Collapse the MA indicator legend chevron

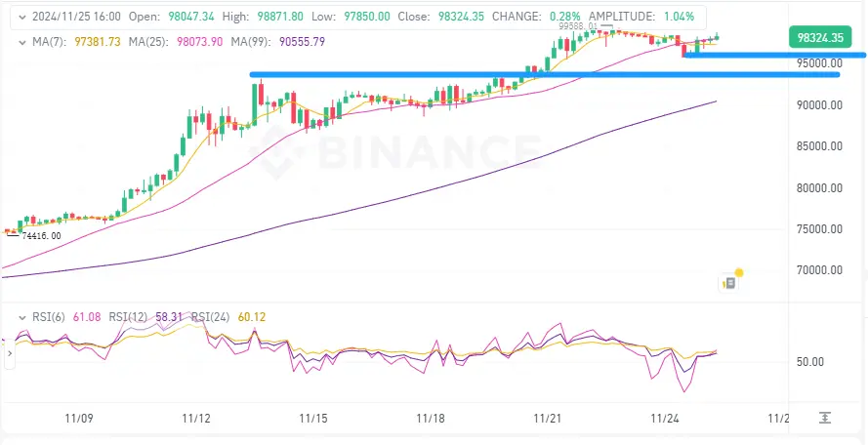tap(22, 42)
